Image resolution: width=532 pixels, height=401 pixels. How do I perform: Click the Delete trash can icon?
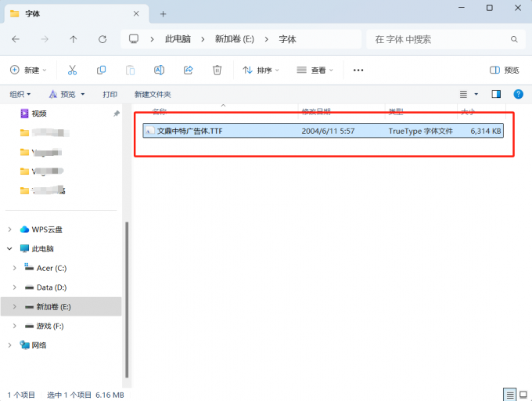pos(217,70)
